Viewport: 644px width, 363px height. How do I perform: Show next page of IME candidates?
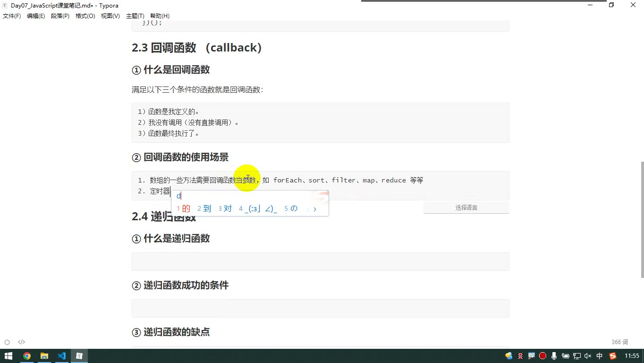(x=315, y=209)
